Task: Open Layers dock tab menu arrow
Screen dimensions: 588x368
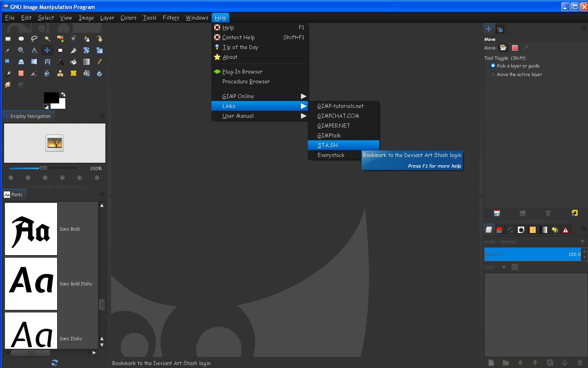Action: [x=584, y=229]
